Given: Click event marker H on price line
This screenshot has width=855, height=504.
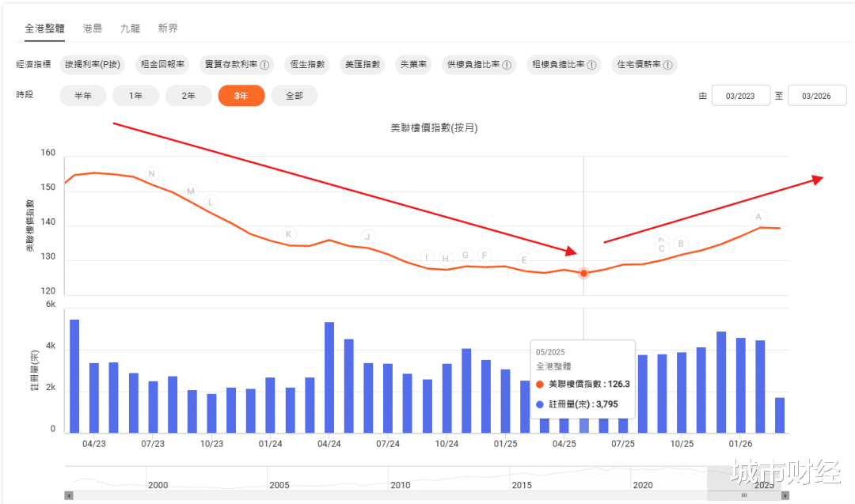Looking at the screenshot, I should pyautogui.click(x=446, y=259).
